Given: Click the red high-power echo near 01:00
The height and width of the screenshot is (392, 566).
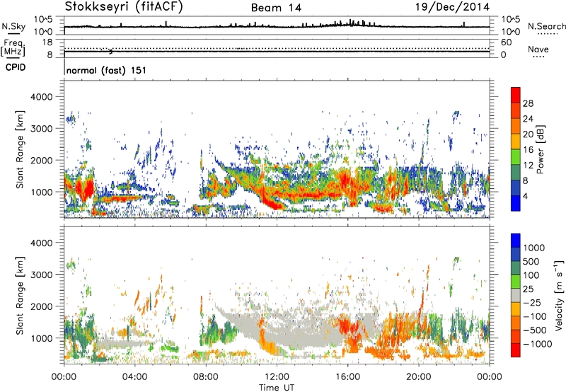Looking at the screenshot, I should (x=86, y=188).
